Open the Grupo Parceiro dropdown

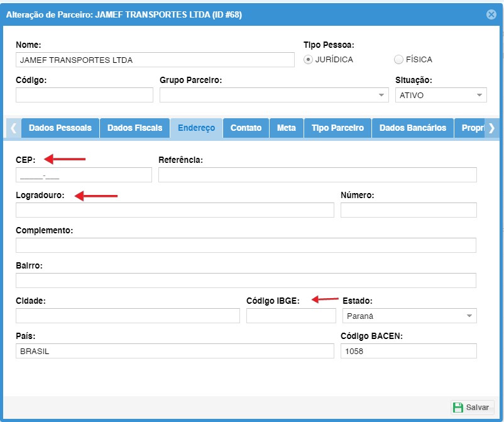pos(274,95)
